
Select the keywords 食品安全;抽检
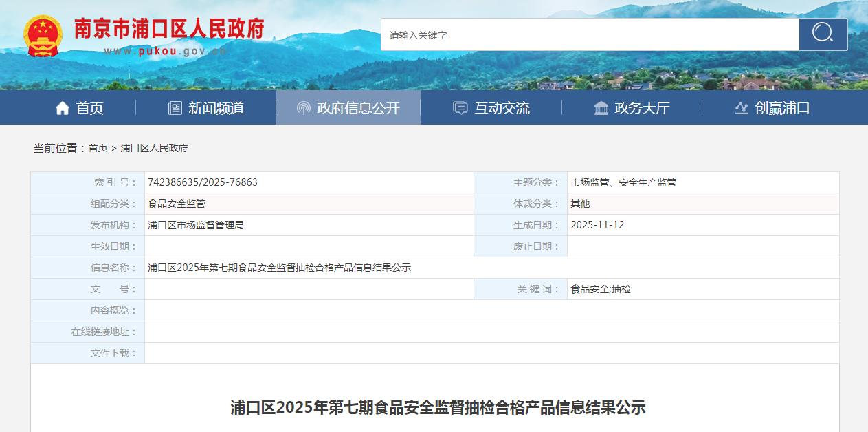(601, 289)
